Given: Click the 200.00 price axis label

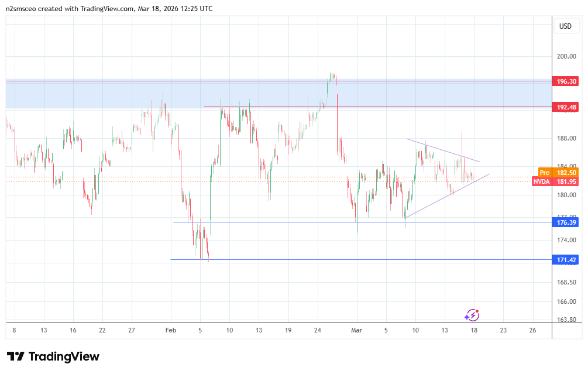Looking at the screenshot, I should (x=565, y=57).
